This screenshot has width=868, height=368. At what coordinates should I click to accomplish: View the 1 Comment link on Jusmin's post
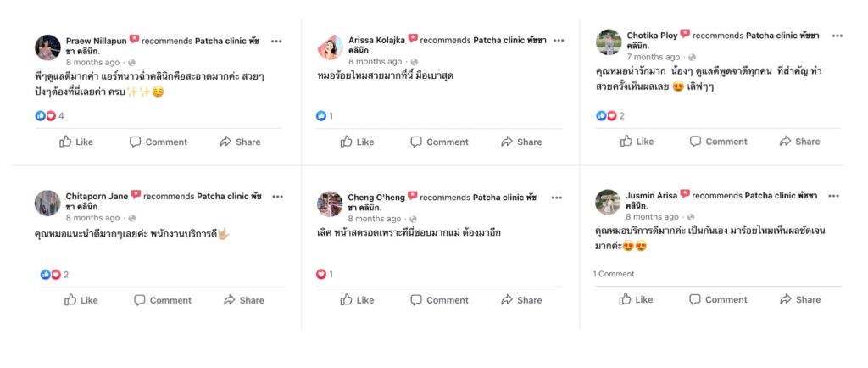pyautogui.click(x=614, y=274)
